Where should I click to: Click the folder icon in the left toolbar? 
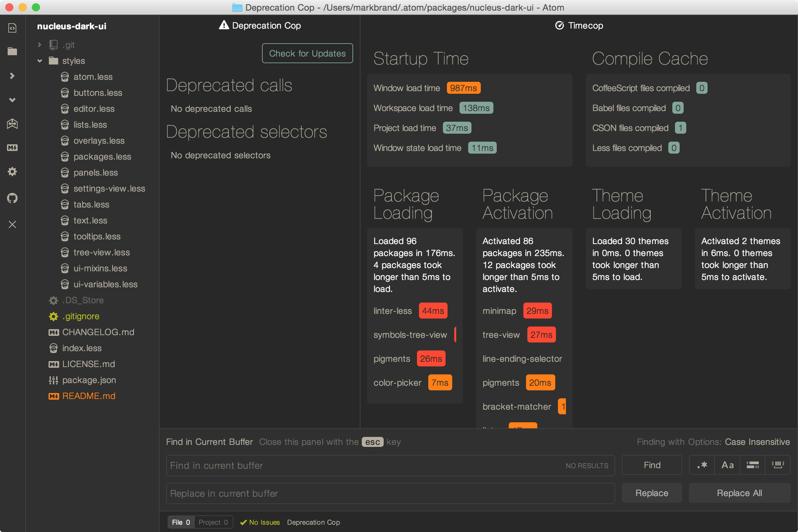(12, 51)
